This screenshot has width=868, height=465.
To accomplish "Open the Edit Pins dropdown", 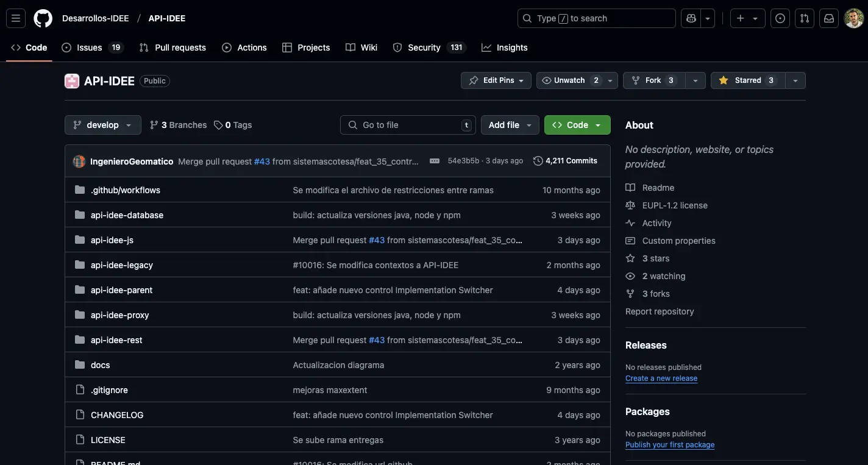I will [496, 80].
